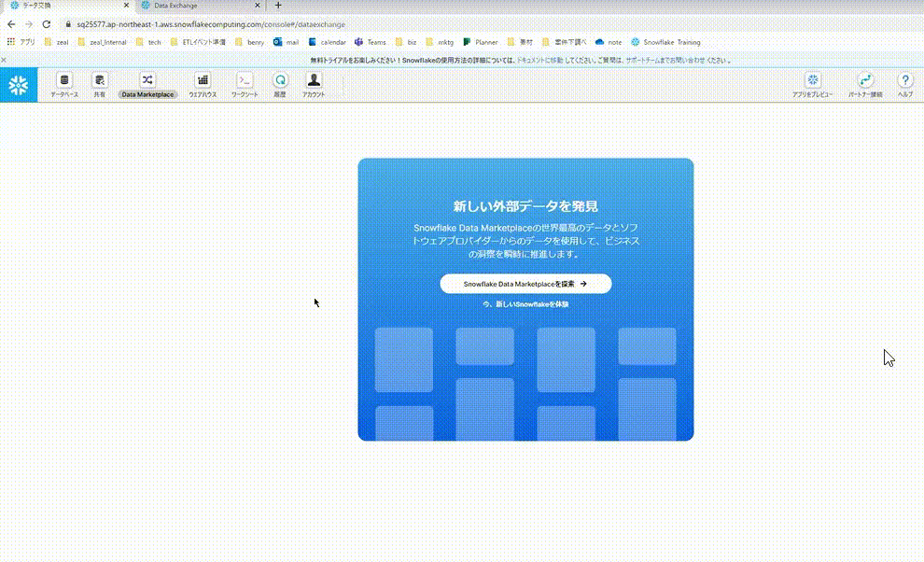Viewport: 924px width, 562px height.
Task: Open the note bookmark
Action: point(609,42)
